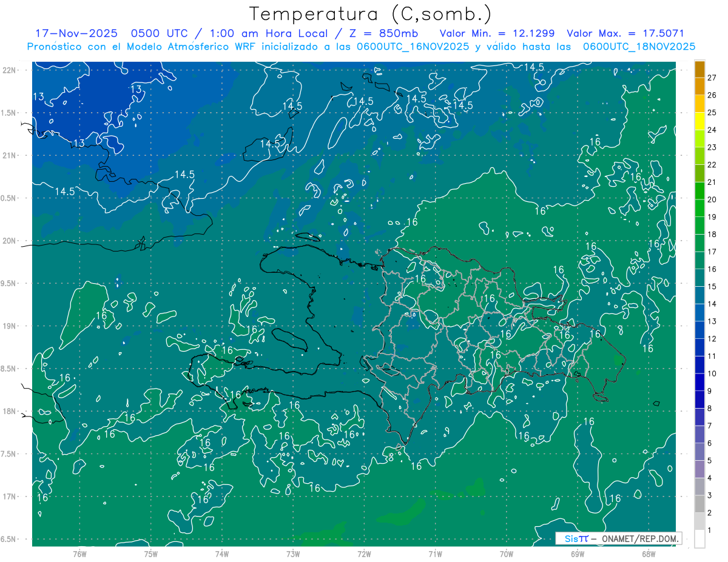
Task: Click the color bar label '20'
Action: pyautogui.click(x=712, y=199)
